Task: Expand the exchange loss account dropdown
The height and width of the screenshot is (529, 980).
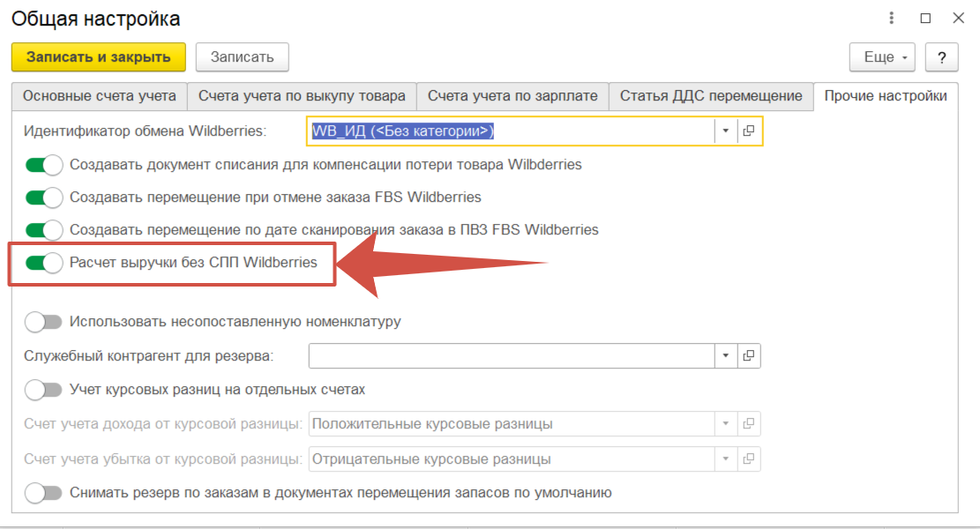Action: click(726, 459)
